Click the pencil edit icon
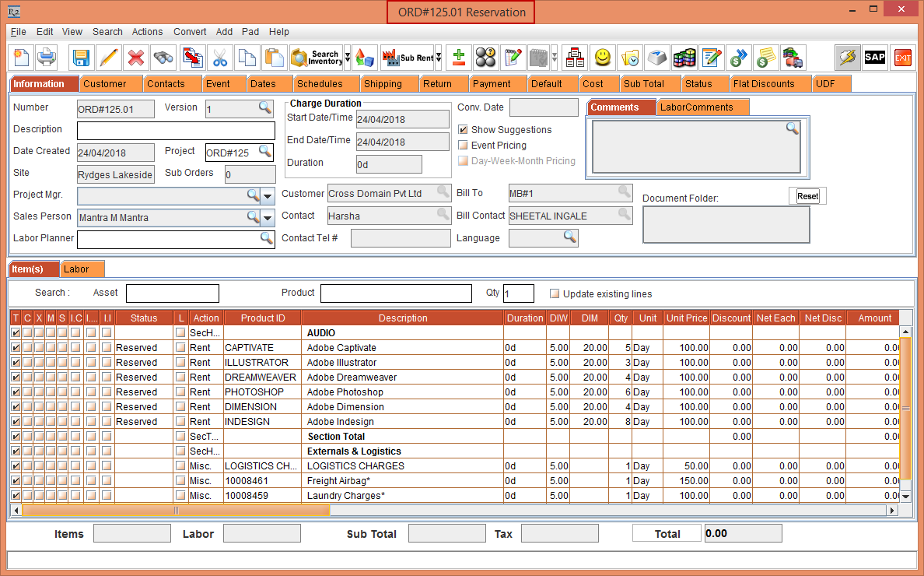Image resolution: width=924 pixels, height=576 pixels. pos(109,58)
